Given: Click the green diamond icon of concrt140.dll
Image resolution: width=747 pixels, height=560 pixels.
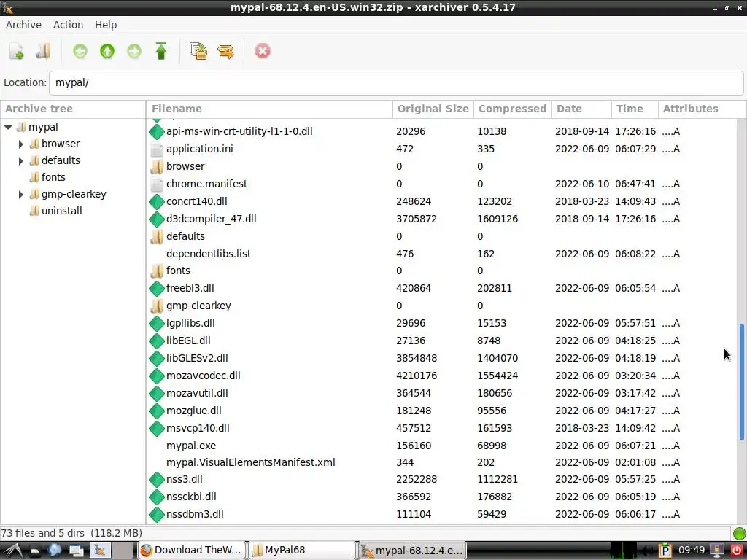Looking at the screenshot, I should click(x=157, y=201).
